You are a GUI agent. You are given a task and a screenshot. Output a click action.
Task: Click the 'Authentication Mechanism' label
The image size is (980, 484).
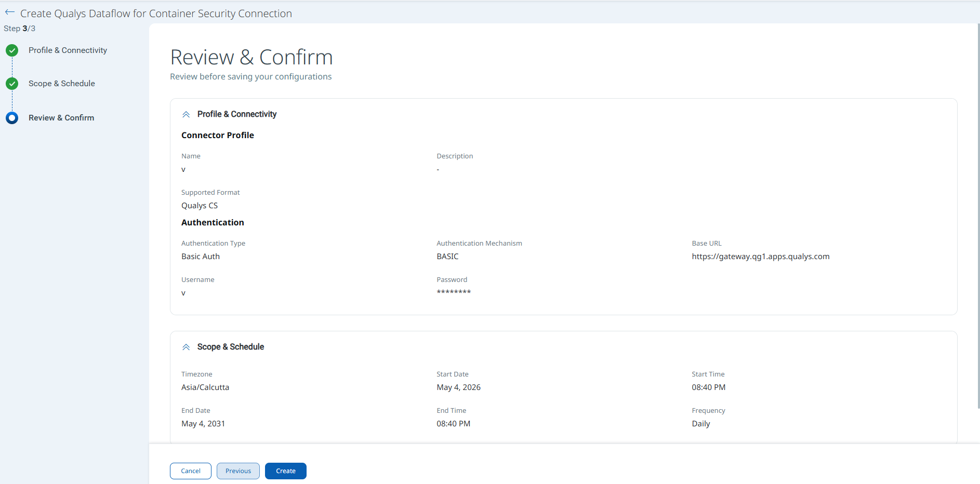(479, 243)
